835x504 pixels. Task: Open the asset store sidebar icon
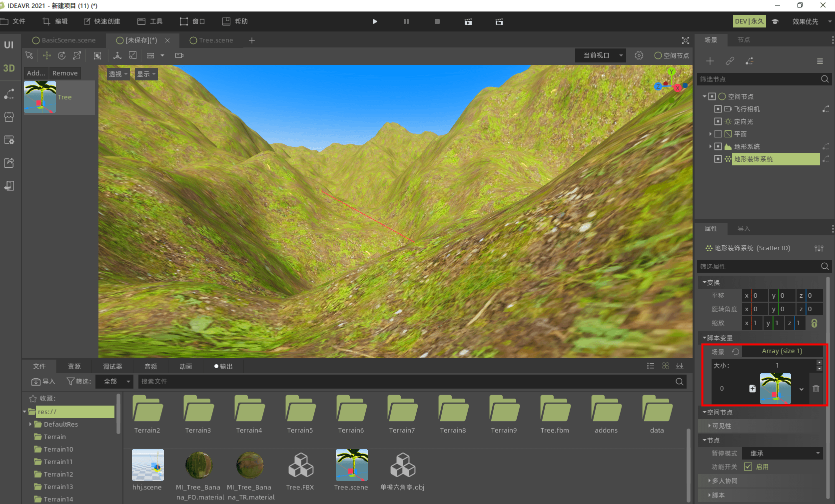pos(9,117)
